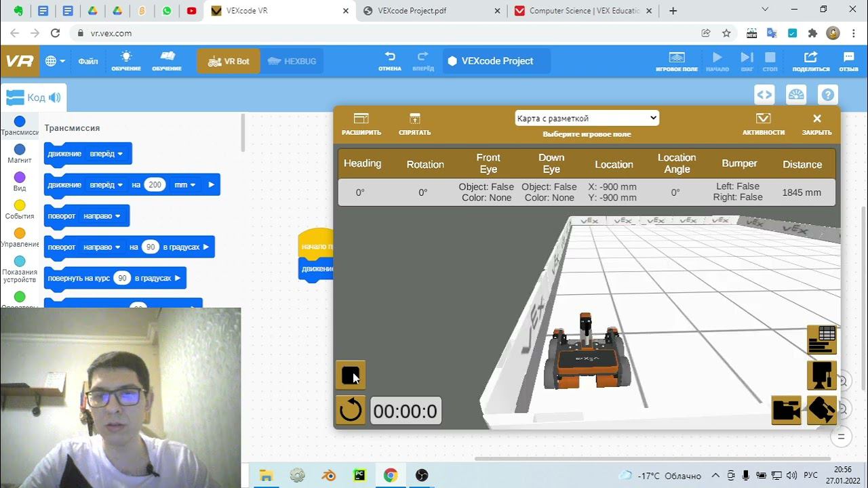Screen dimensions: 868x488
Task: Start the project with Начало
Action: pyautogui.click(x=717, y=61)
